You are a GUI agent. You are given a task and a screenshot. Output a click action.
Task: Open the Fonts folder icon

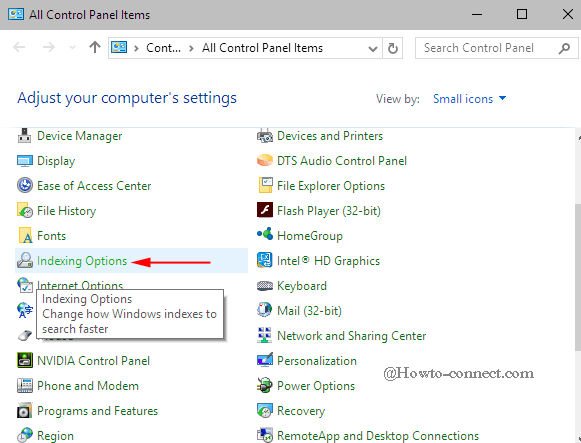24,236
